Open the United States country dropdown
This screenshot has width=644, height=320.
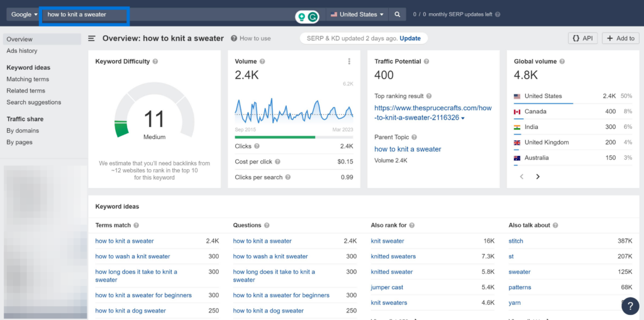coord(357,14)
